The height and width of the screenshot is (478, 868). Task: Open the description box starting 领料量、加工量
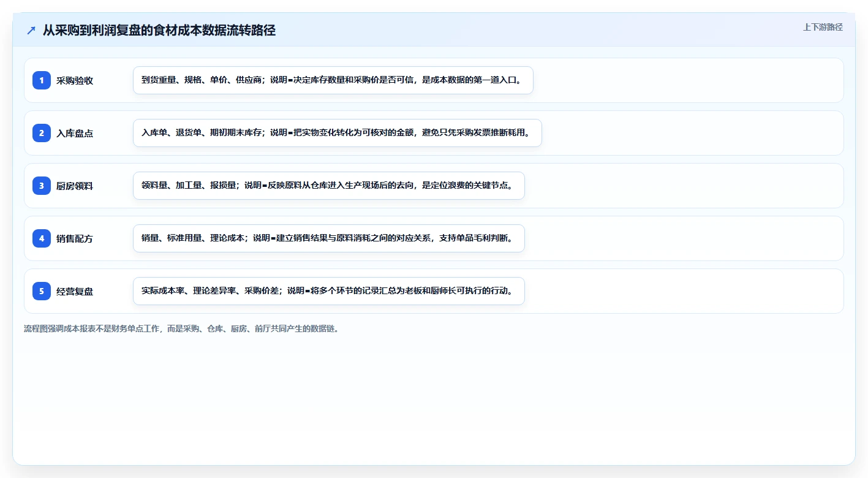(x=329, y=186)
